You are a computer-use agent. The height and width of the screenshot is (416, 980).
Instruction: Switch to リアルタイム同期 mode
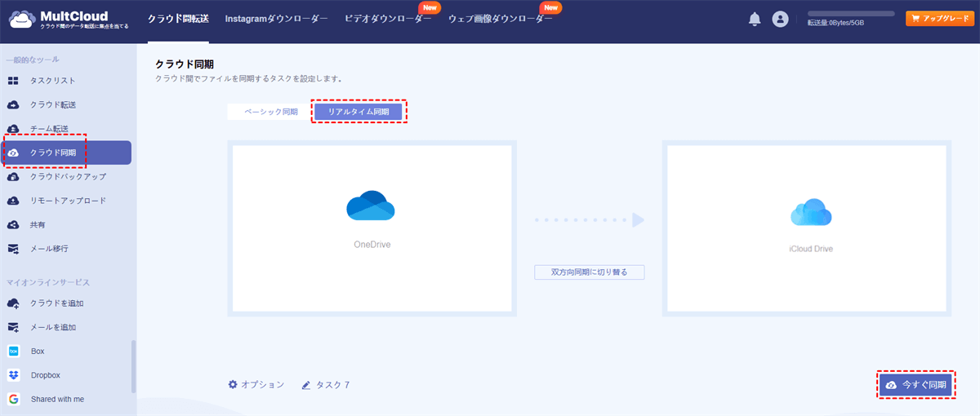[359, 112]
